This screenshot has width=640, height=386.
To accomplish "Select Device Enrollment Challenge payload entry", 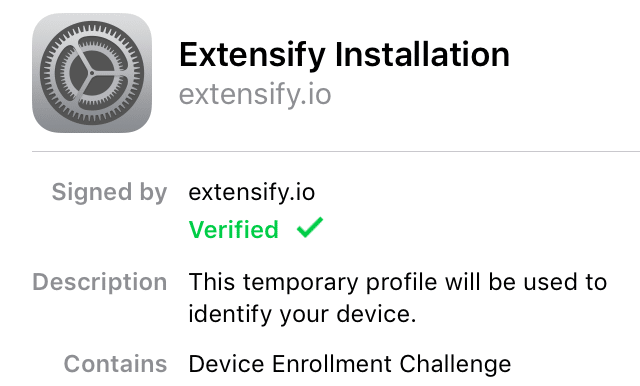I will pyautogui.click(x=350, y=364).
